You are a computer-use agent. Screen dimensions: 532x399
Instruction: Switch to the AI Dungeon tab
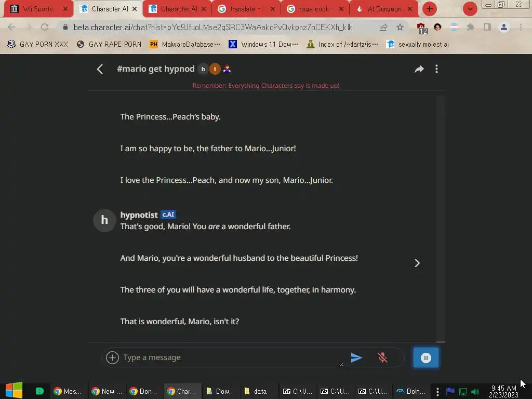click(x=384, y=9)
